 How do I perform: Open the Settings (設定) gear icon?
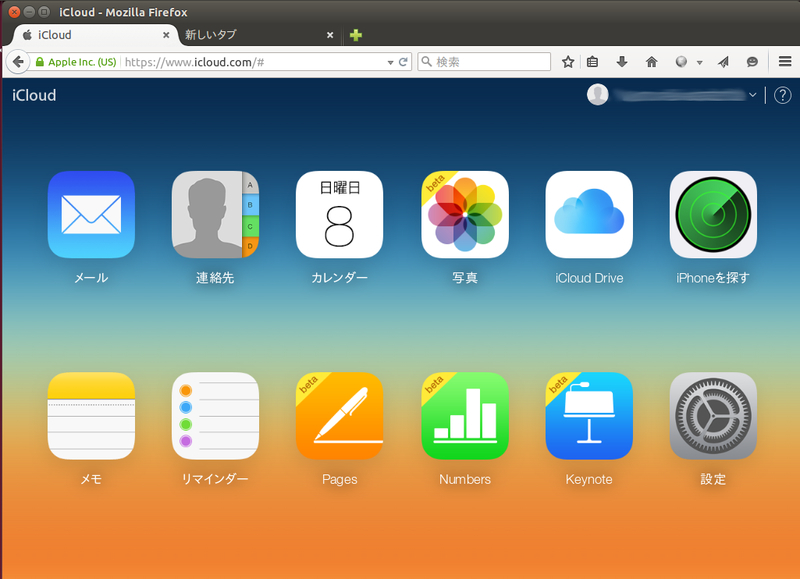point(713,416)
